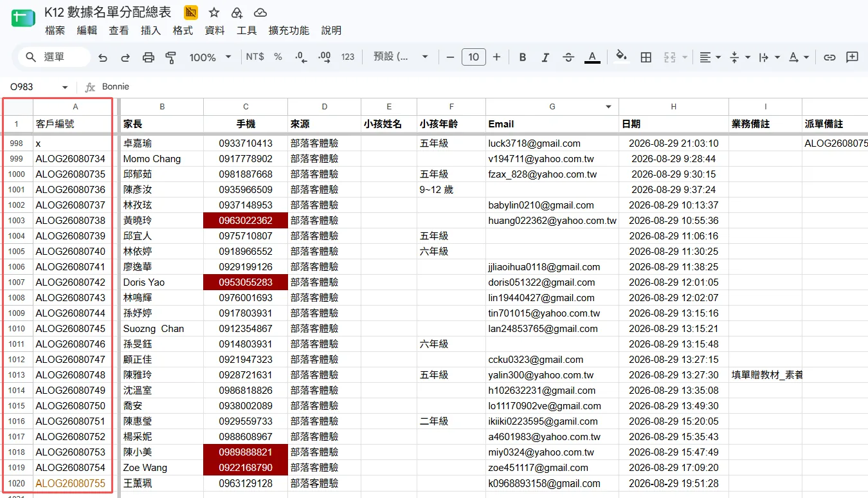Increase font size with plus button
Viewport: 868px width, 498px height.
tap(496, 57)
